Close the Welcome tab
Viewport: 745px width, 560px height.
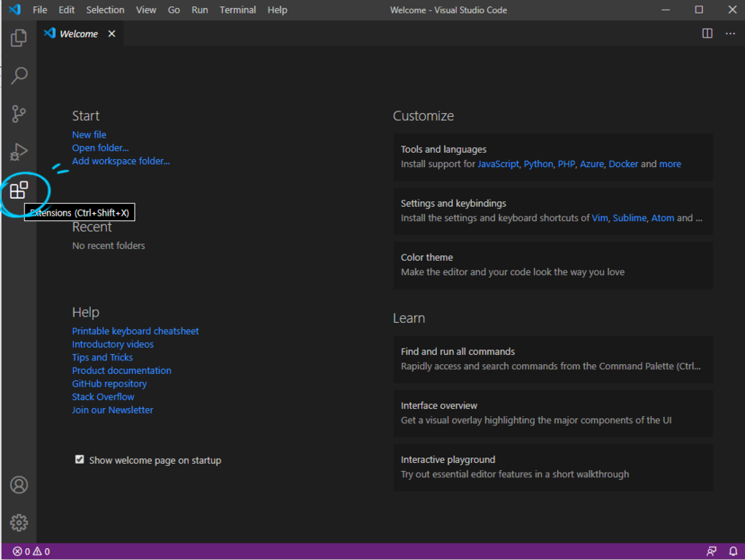111,33
